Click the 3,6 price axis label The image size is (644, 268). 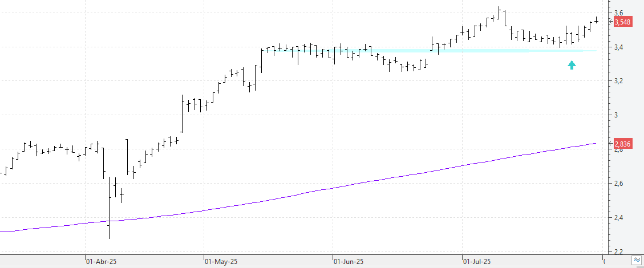[x=618, y=13]
